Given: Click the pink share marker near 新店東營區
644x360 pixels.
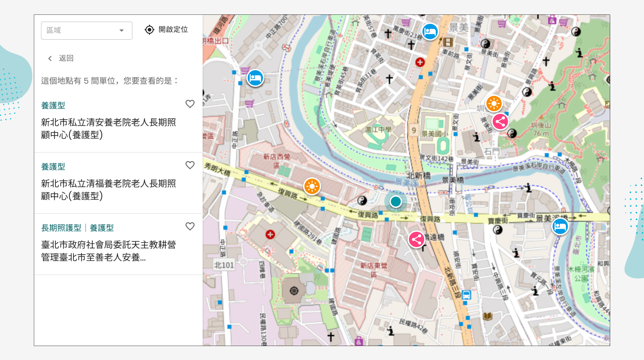Looking at the screenshot, I should pos(417,239).
